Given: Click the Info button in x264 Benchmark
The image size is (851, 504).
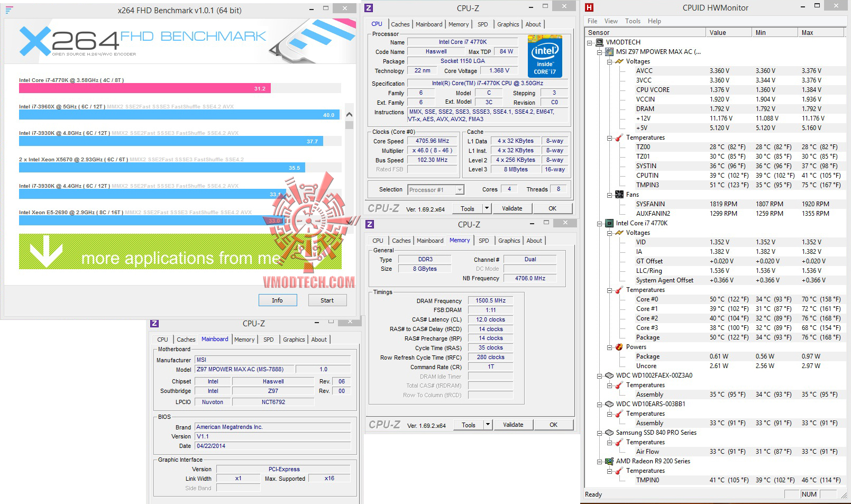Looking at the screenshot, I should coord(278,300).
